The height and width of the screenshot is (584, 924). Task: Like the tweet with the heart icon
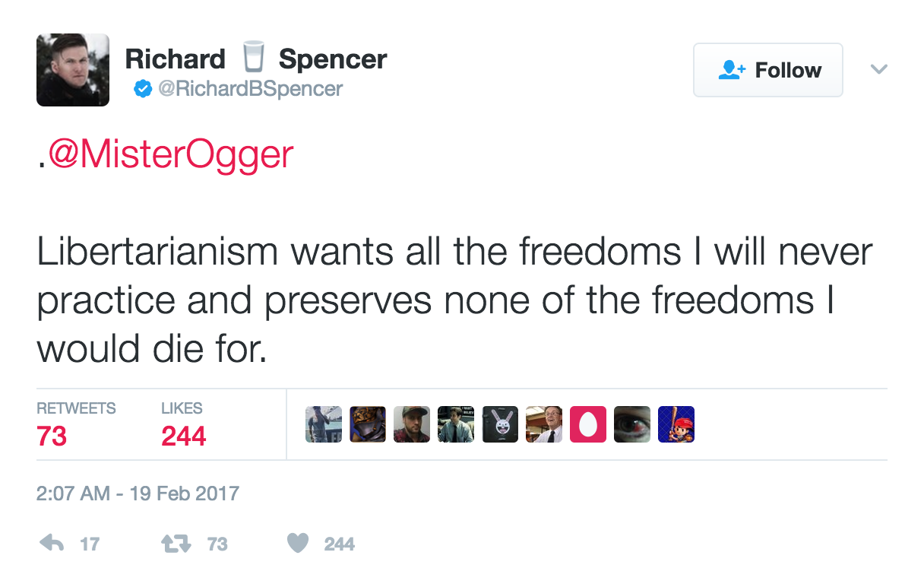click(x=298, y=543)
